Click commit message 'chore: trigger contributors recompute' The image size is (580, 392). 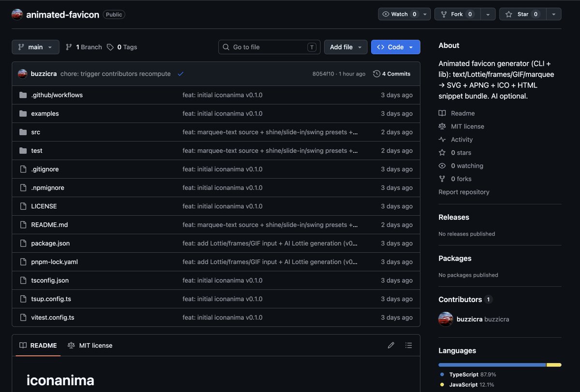pyautogui.click(x=116, y=74)
